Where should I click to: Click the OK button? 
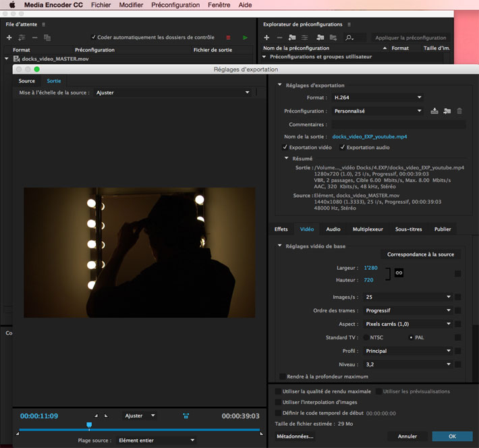[x=452, y=437]
